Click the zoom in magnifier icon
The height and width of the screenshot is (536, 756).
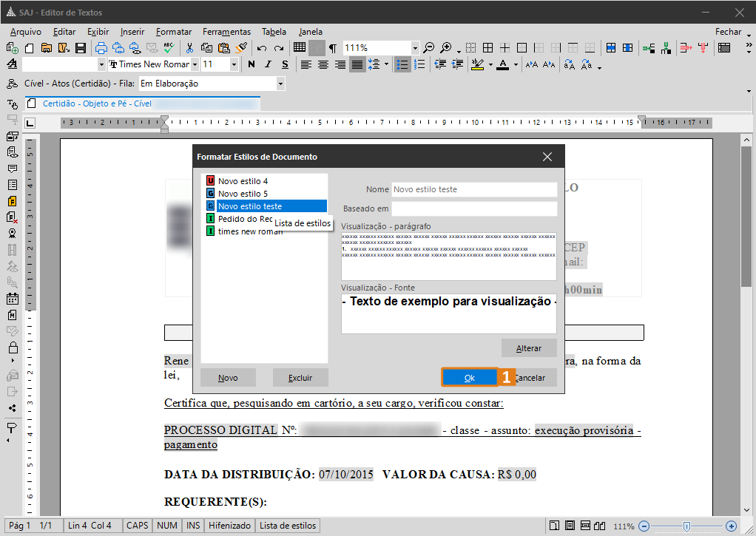tap(446, 48)
